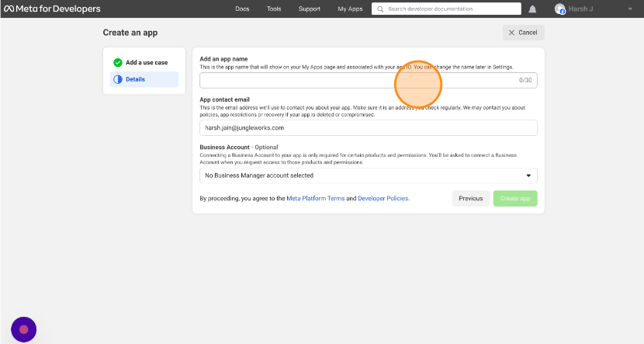Click the Meta for Developers logo
644x344 pixels.
(52, 9)
